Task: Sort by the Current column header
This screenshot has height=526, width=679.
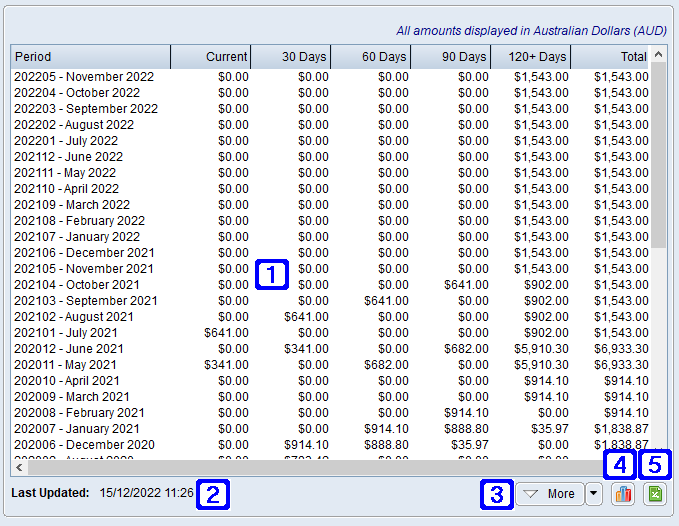Action: 211,57
